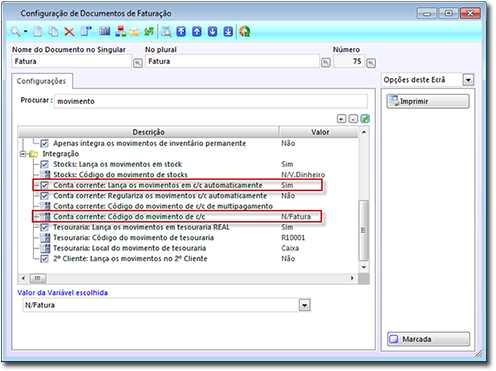Click the table icon on Stocks: Código do movimento de stocks
Image resolution: width=496 pixels, height=371 pixels.
[45, 175]
